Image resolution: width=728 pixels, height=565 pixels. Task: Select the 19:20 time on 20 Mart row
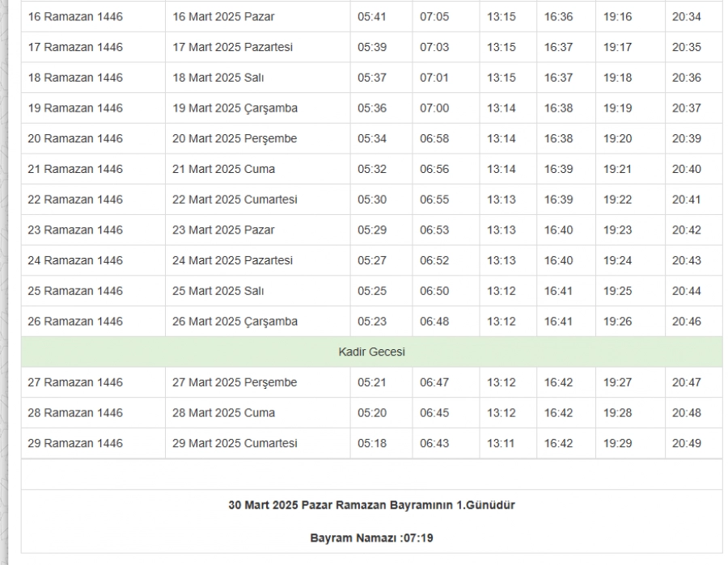pos(618,139)
